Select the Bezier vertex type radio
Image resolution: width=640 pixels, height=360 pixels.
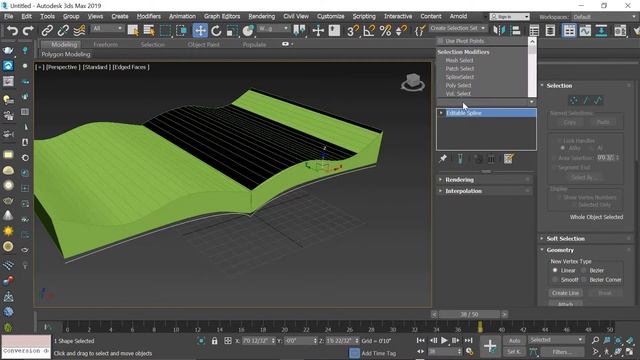584,270
